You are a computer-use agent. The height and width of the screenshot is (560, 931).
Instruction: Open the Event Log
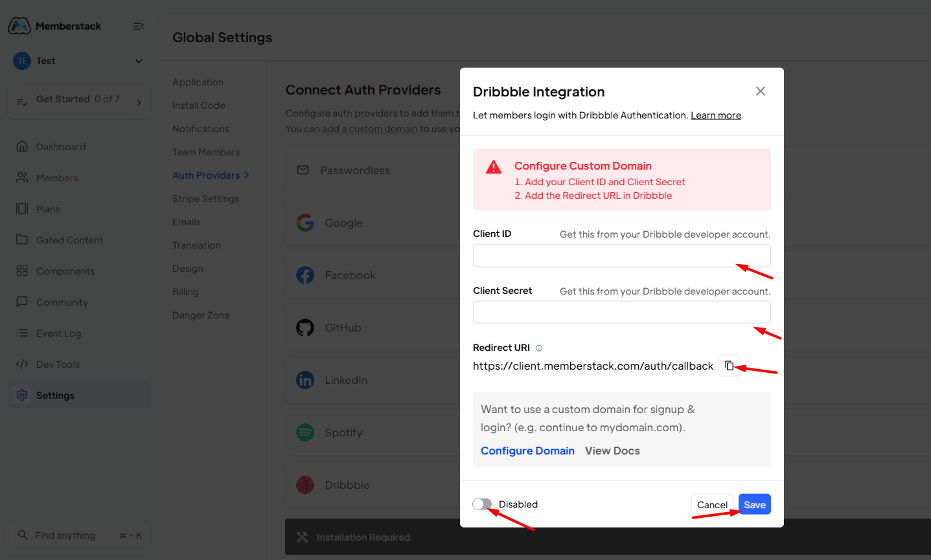point(59,333)
